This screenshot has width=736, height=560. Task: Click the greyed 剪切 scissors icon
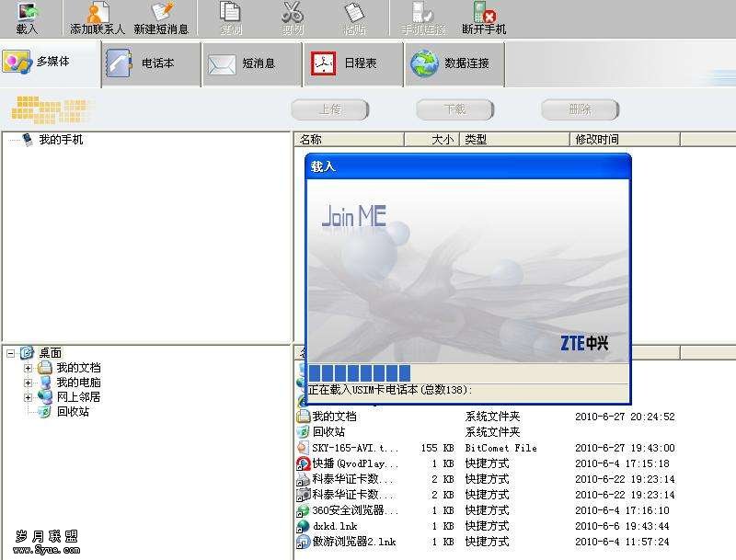coord(292,13)
